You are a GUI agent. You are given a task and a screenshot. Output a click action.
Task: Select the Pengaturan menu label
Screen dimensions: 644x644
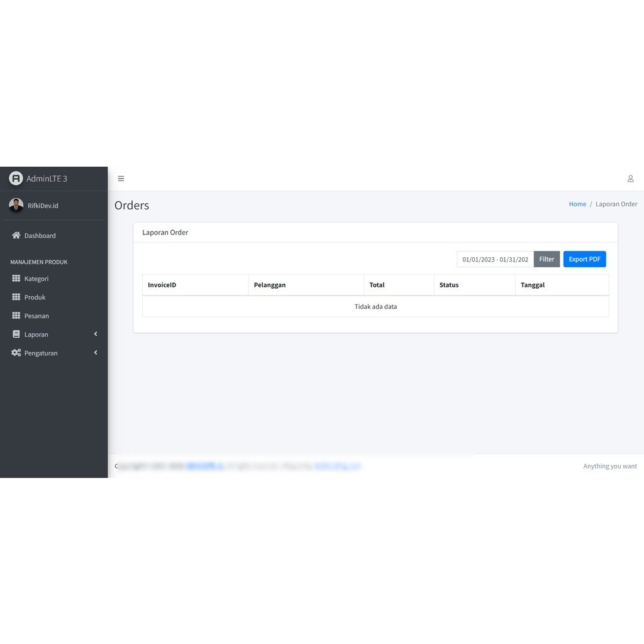pyautogui.click(x=41, y=353)
